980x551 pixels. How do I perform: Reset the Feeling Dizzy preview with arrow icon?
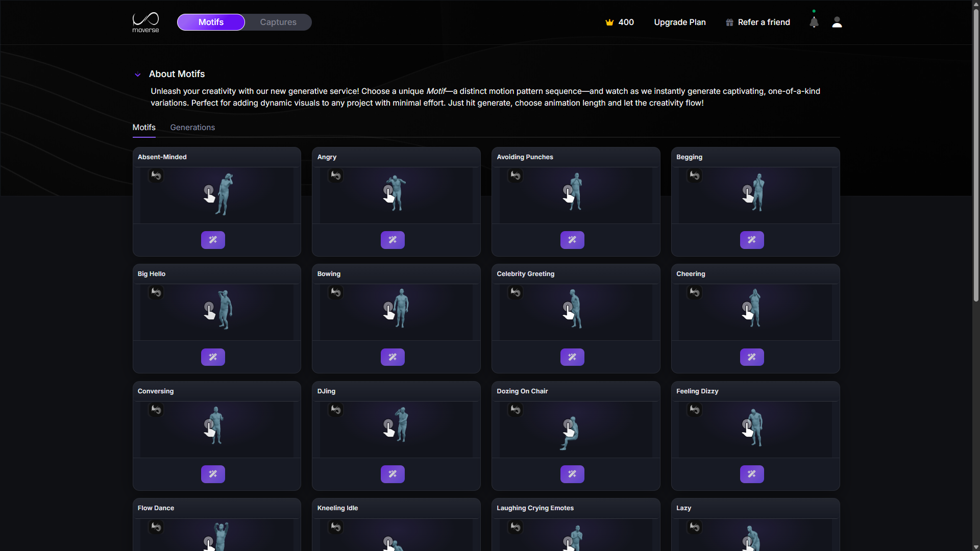tap(695, 410)
